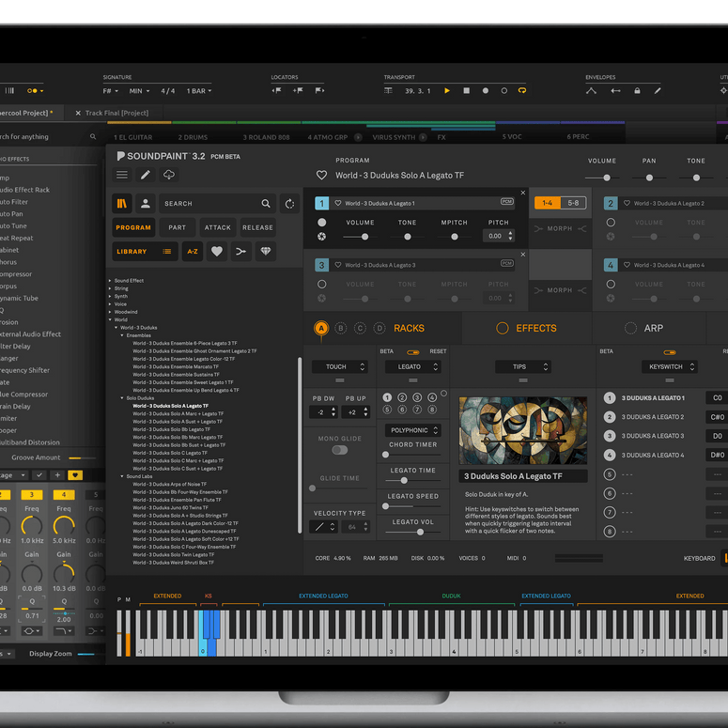Click the diamond filter icon
728x728 pixels.
(x=265, y=252)
